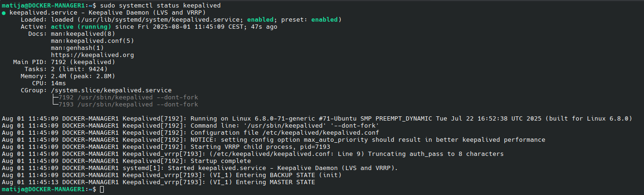Click the cursor block after the final prompt
Viewport: 644px width, 195px height.
pos(102,189)
